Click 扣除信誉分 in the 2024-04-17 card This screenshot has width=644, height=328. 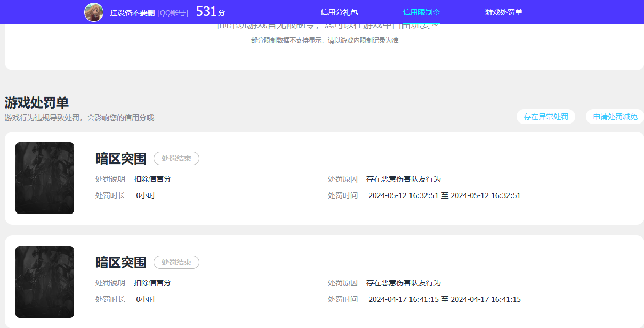(152, 283)
